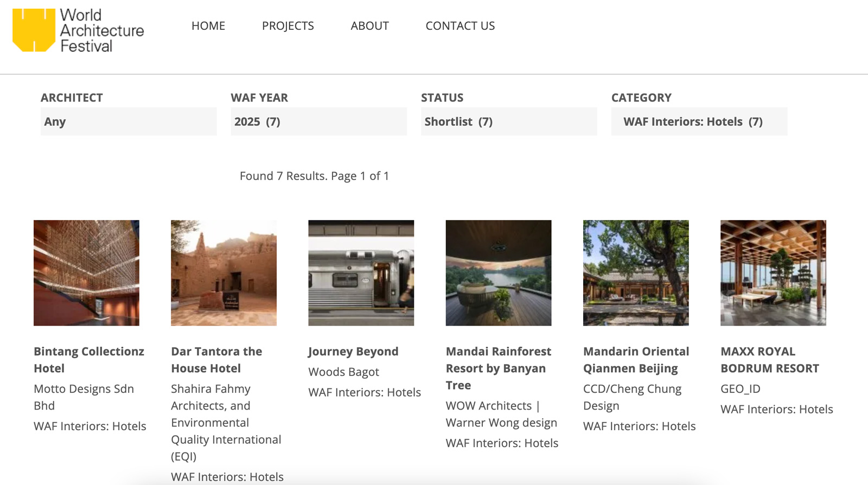Image resolution: width=868 pixels, height=485 pixels.
Task: Expand the Architect dropdown showing Any
Action: [129, 122]
